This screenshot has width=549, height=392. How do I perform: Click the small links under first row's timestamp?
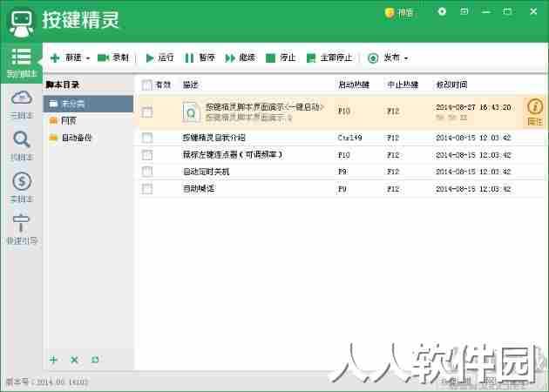coord(451,118)
